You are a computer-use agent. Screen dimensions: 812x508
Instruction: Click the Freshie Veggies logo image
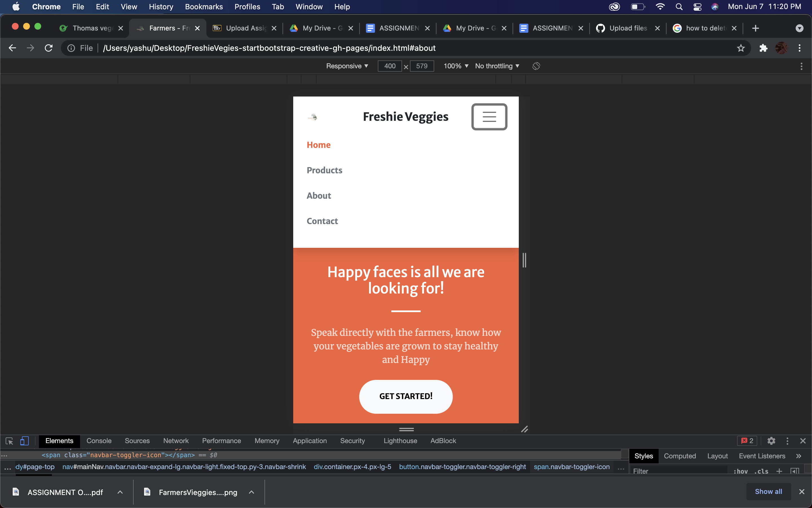click(x=313, y=117)
